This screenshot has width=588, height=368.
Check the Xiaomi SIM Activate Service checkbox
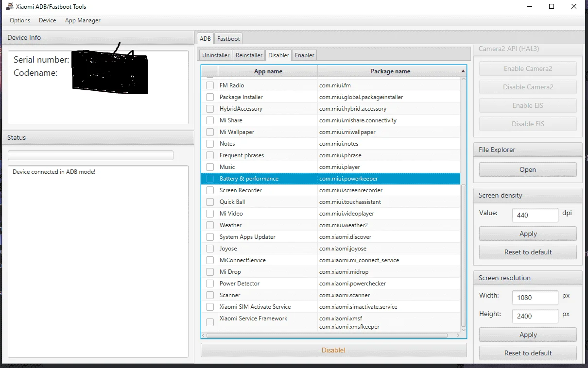pos(210,307)
